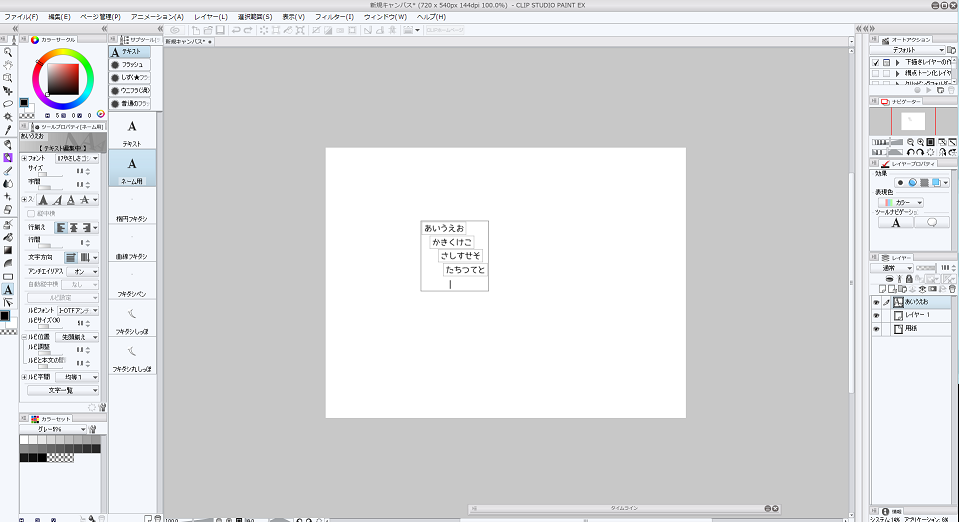Toggle border effect in Layer Property

click(x=901, y=182)
